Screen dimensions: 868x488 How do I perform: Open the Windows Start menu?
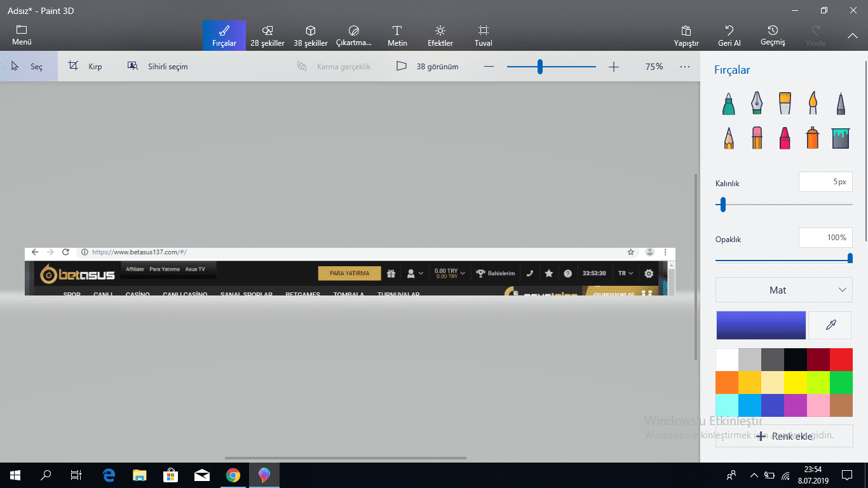[x=15, y=475]
